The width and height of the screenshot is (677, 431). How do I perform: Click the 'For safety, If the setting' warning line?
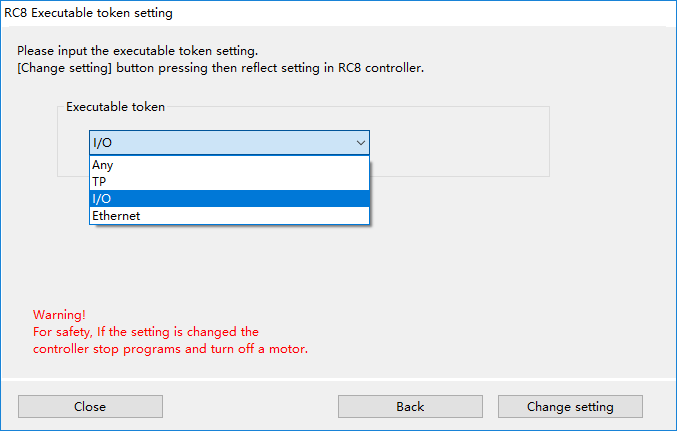click(x=146, y=332)
